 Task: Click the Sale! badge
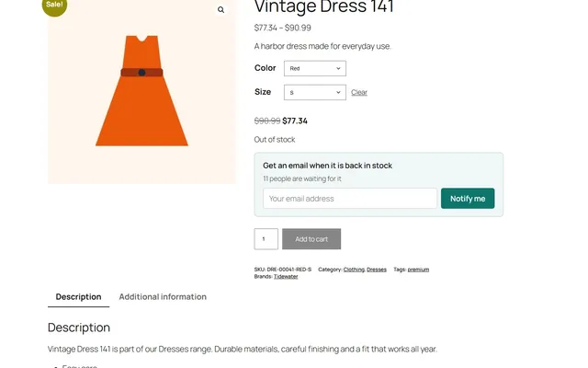[x=54, y=6]
